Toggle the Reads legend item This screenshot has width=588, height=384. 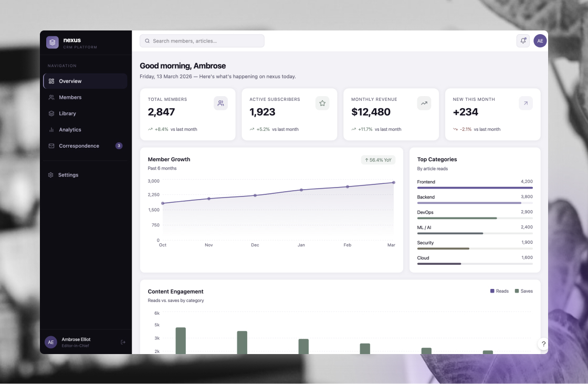pos(499,291)
